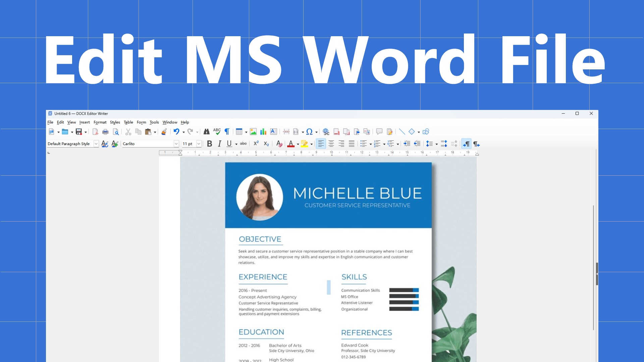Expand the Default Paragraph Style dropdown
The width and height of the screenshot is (644, 362).
(96, 144)
